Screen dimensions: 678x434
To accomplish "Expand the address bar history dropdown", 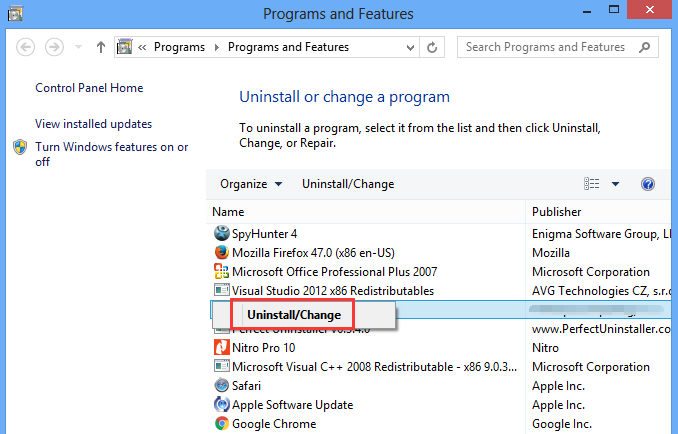I will (408, 47).
